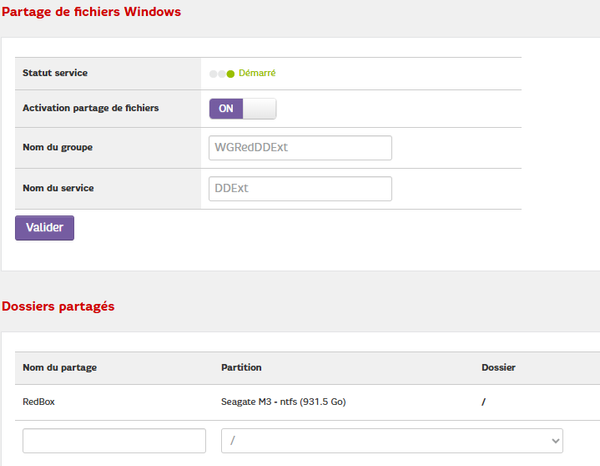
Task: Click the "/" folder value in RedBox row
Action: coord(484,402)
